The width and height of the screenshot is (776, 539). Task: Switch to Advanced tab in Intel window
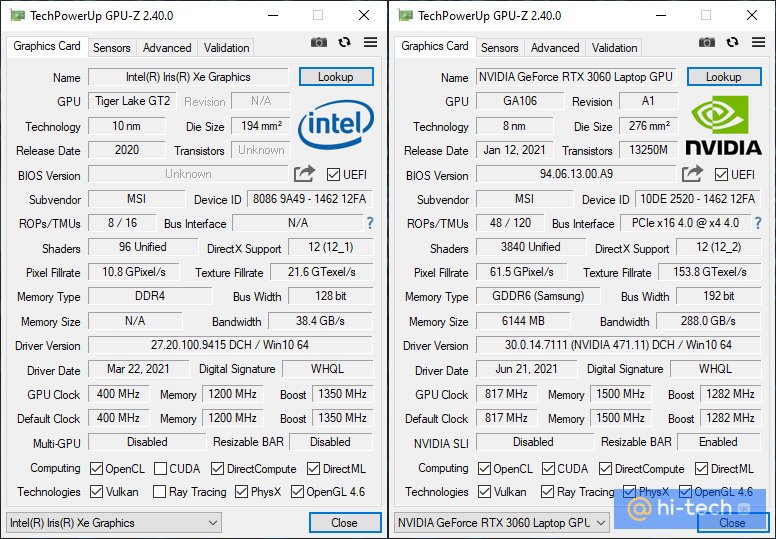167,48
